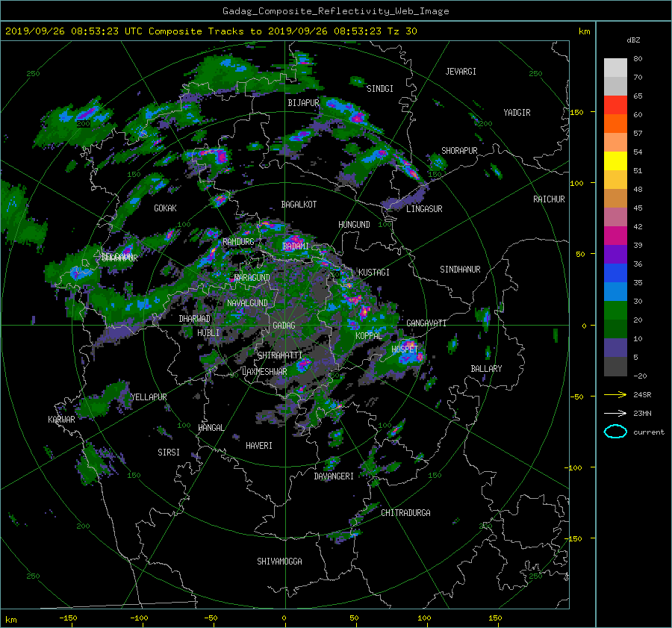Click the SINDHANUR town label
This screenshot has height=628, width=672.
coord(460,270)
